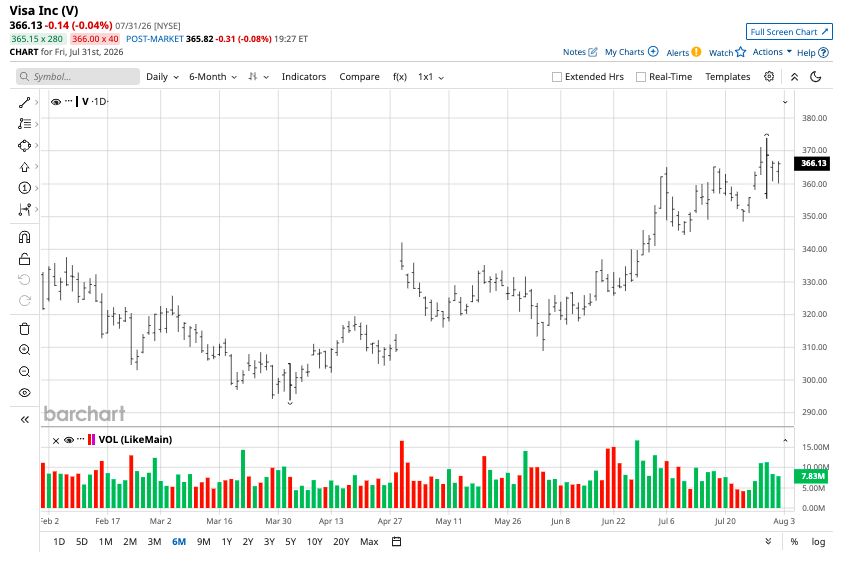This screenshot has height=587, width=850.
Task: Select the 2M range
Action: coord(130,542)
